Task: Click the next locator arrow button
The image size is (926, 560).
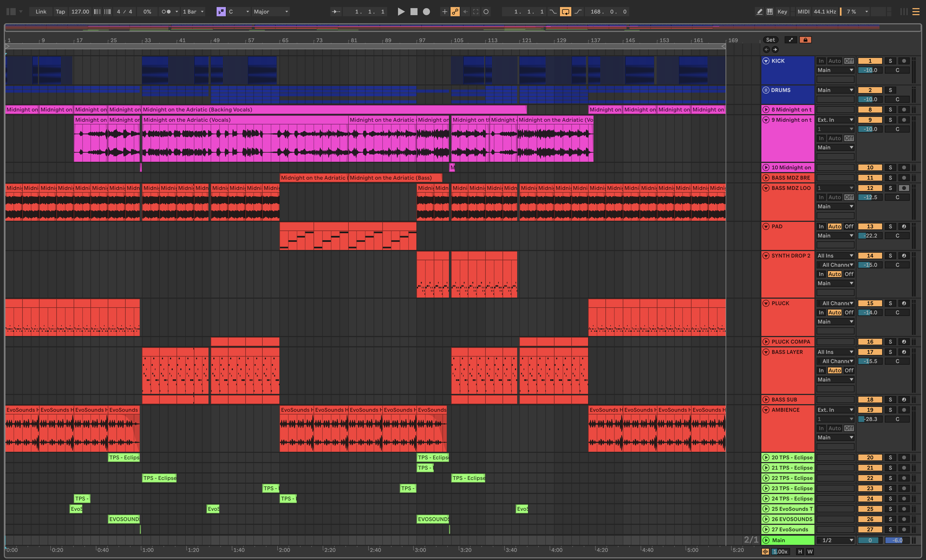Action: pos(775,50)
